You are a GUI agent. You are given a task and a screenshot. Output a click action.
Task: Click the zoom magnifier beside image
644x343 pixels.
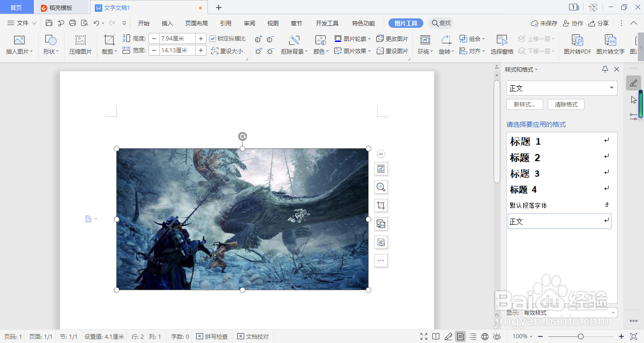point(381,187)
